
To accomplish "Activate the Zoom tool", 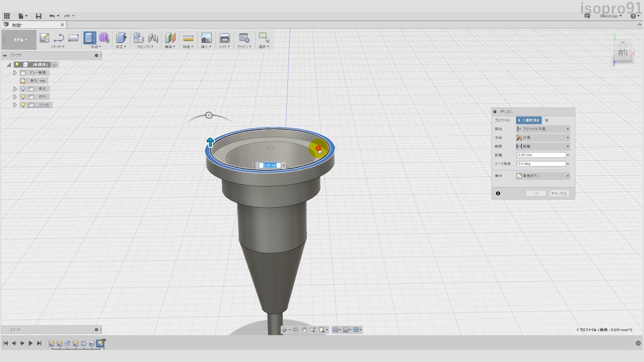I will pos(313,330).
